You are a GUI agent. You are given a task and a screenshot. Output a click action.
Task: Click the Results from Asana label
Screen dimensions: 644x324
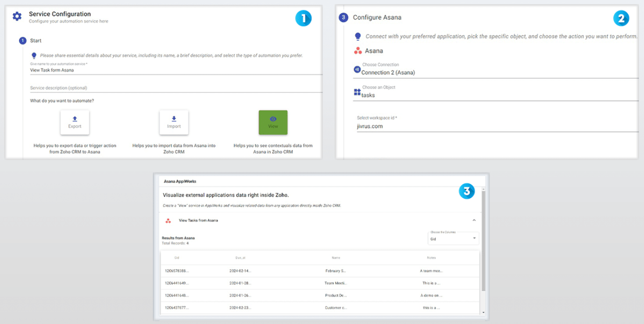(x=178, y=238)
